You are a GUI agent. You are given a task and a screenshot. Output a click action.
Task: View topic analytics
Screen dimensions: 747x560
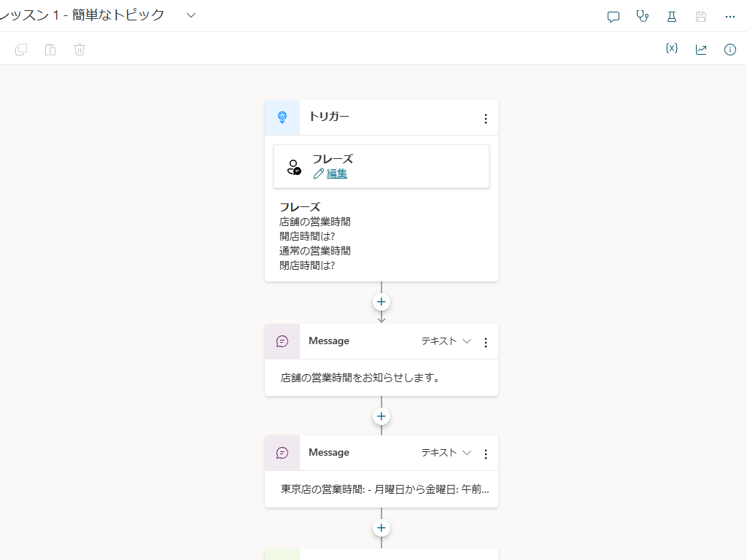coord(701,49)
